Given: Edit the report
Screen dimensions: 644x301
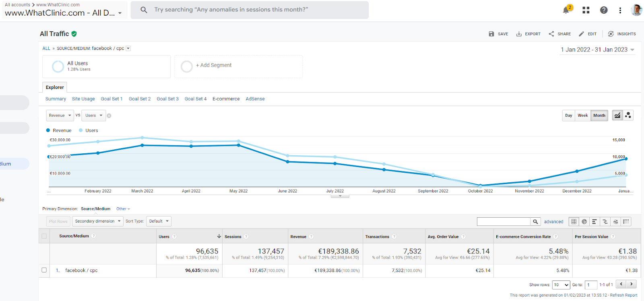Looking at the screenshot, I should click(588, 34).
